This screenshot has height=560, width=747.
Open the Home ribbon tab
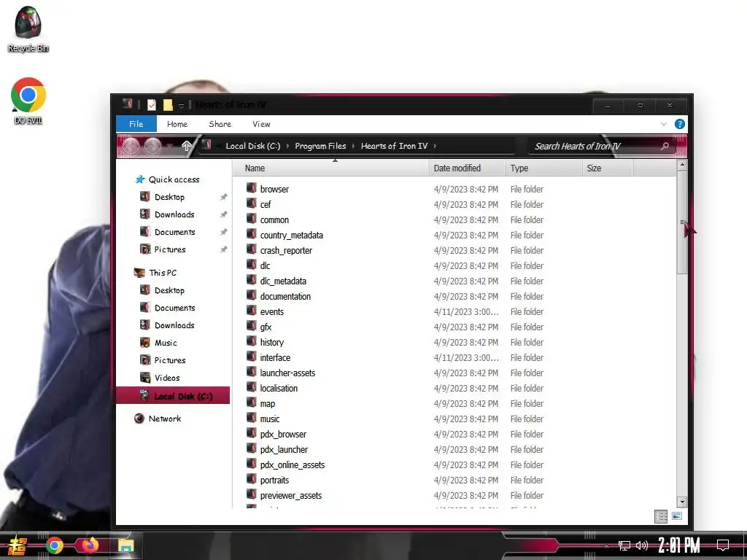(x=177, y=124)
